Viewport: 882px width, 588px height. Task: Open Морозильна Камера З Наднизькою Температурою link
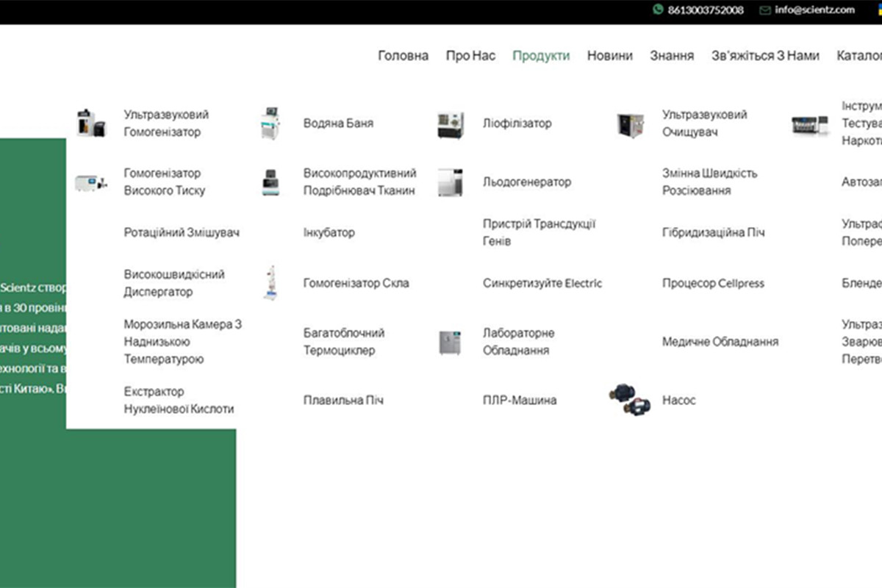click(x=182, y=342)
